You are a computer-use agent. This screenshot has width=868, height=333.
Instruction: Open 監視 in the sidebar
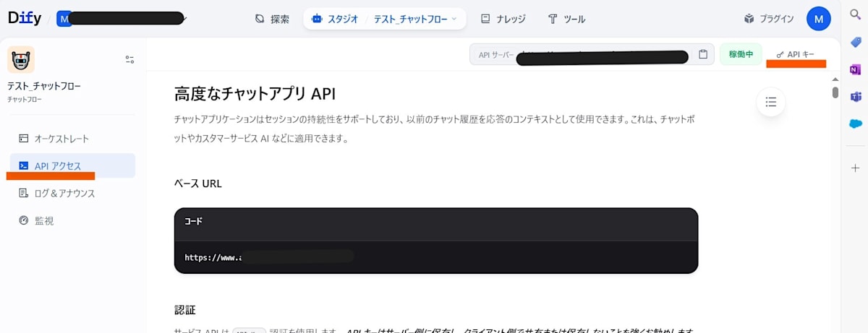(x=72, y=220)
